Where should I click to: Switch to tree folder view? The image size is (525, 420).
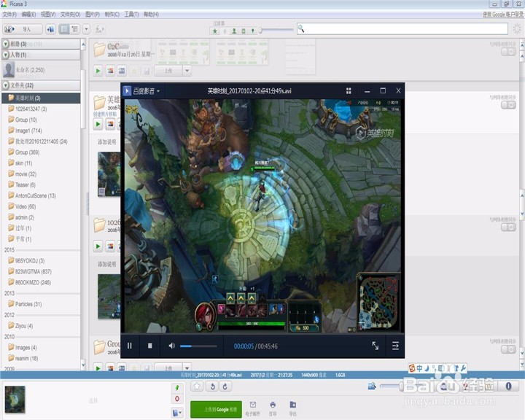74,29
